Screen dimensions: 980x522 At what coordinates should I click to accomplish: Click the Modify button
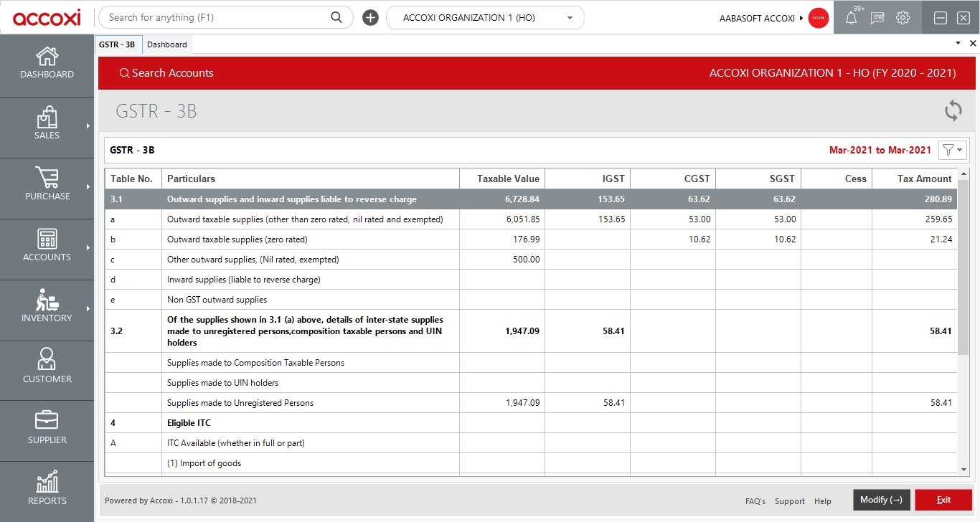click(x=881, y=500)
